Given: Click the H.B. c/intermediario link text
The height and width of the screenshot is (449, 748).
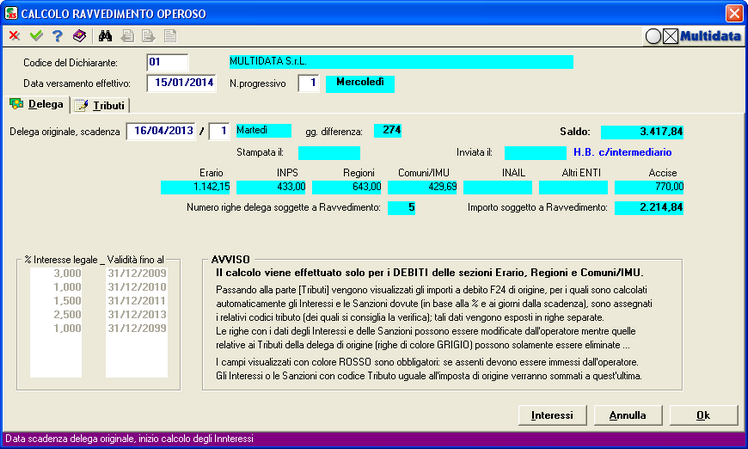Looking at the screenshot, I should [623, 152].
